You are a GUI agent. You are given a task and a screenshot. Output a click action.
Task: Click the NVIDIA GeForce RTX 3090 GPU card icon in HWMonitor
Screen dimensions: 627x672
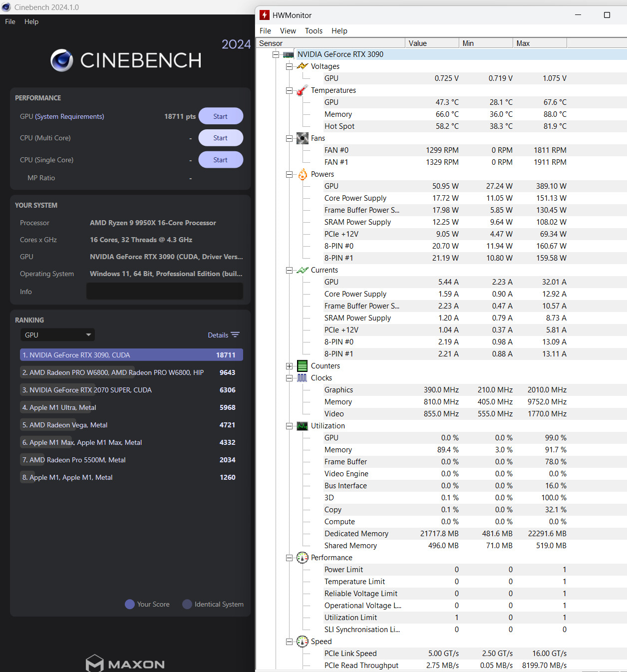tap(289, 54)
